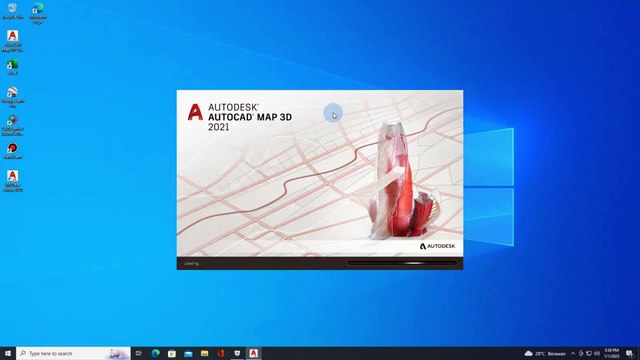This screenshot has width=640, height=360.
Task: Click the Loading status text on splash
Action: [x=192, y=264]
